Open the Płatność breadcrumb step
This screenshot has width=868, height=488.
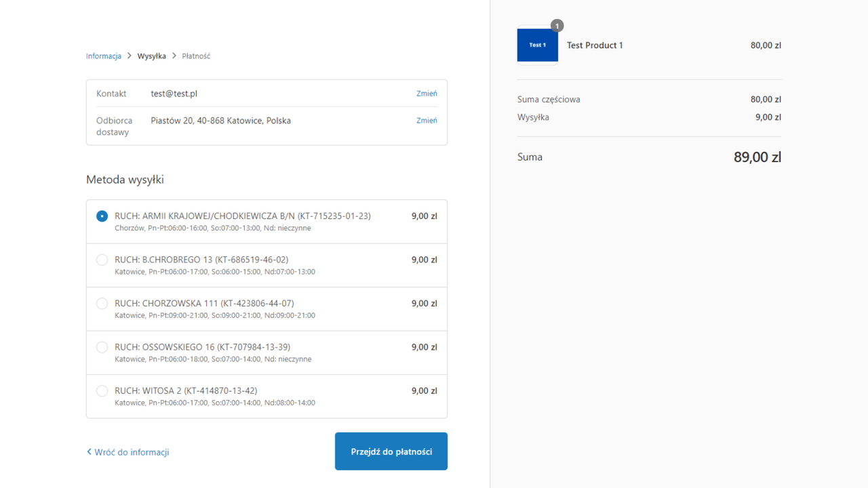196,56
